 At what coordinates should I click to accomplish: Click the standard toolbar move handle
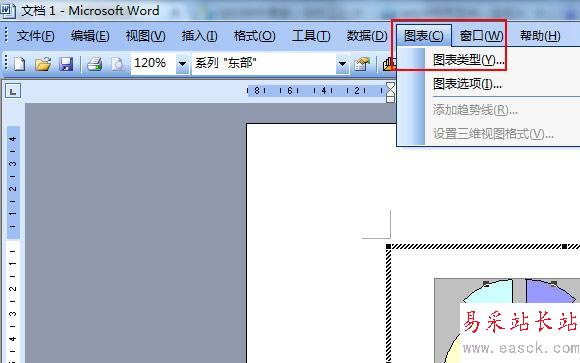click(6, 63)
